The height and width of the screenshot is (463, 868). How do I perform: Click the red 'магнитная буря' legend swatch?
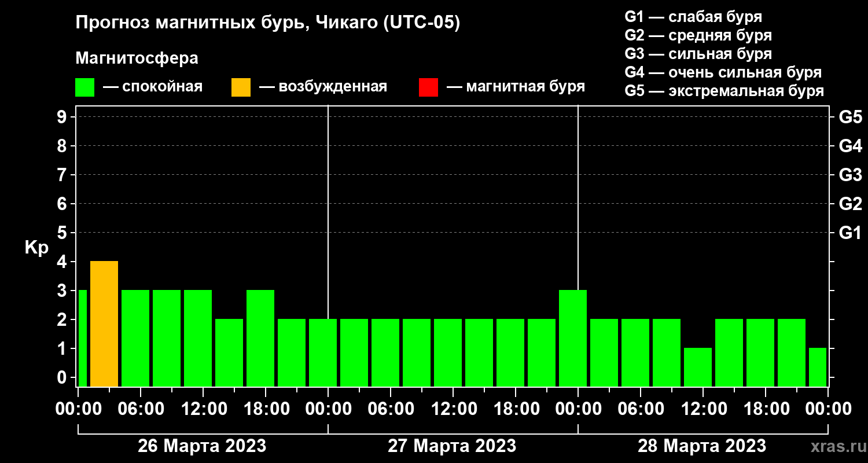pyautogui.click(x=428, y=87)
